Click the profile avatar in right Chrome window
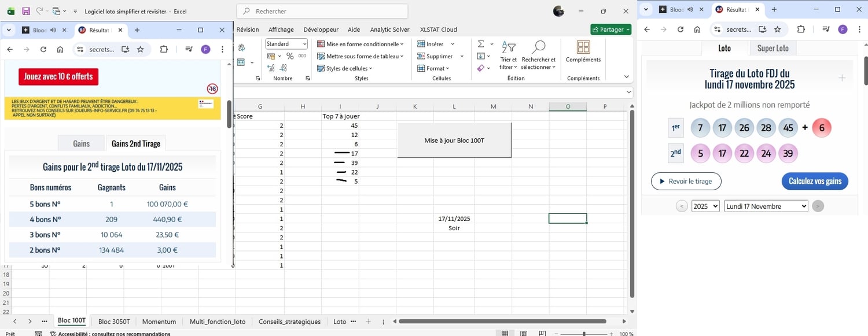 click(843, 29)
